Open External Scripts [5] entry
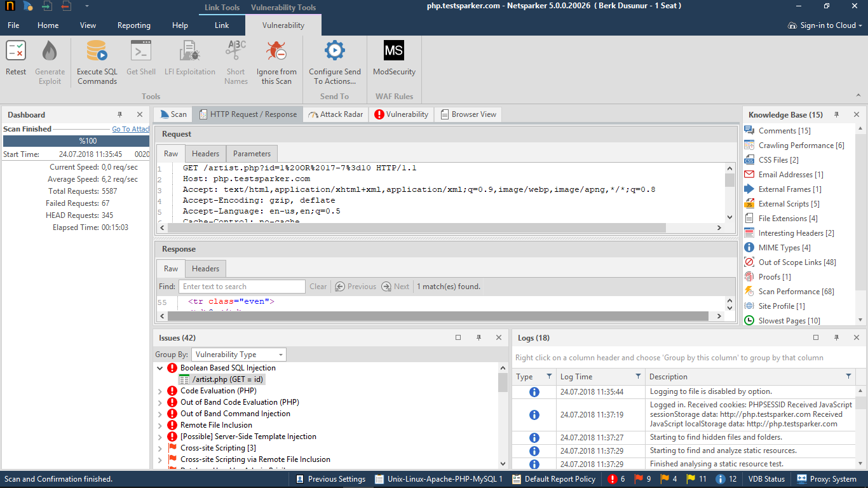868x488 pixels. click(x=782, y=204)
